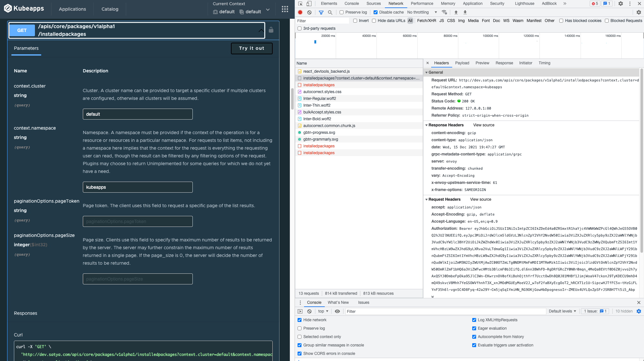Clear network log with the clear icon
Screen dimensions: 644x361
[310, 12]
